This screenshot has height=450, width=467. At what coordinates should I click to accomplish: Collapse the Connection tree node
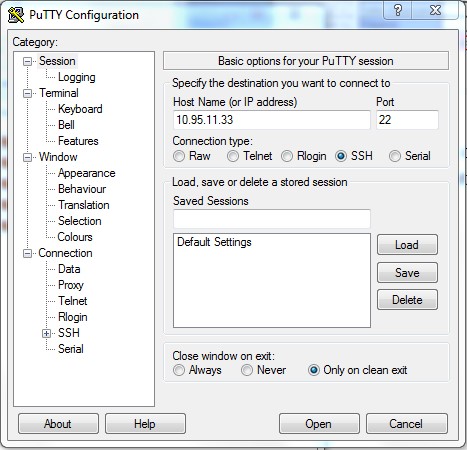27,254
